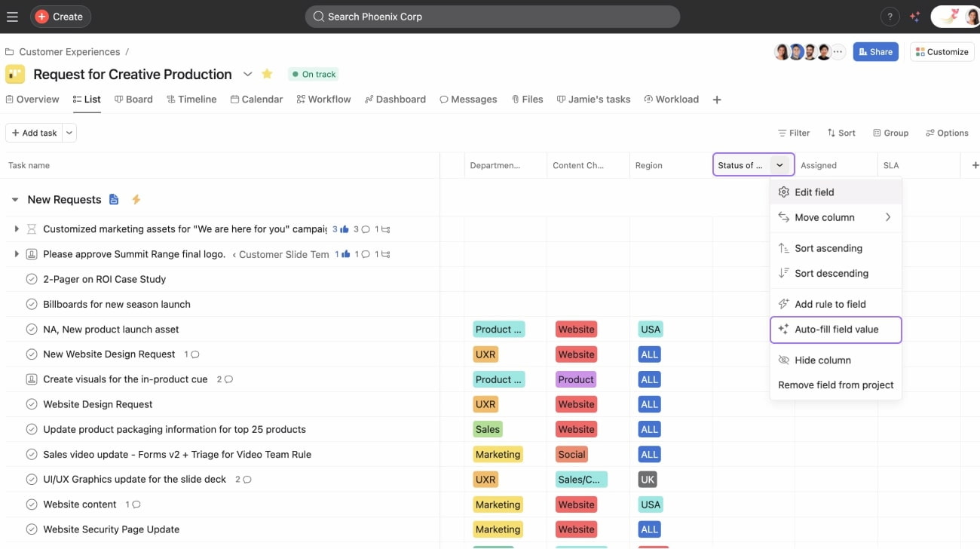Complete the Billboards for new season launch task
This screenshot has height=549, width=980.
coord(31,304)
